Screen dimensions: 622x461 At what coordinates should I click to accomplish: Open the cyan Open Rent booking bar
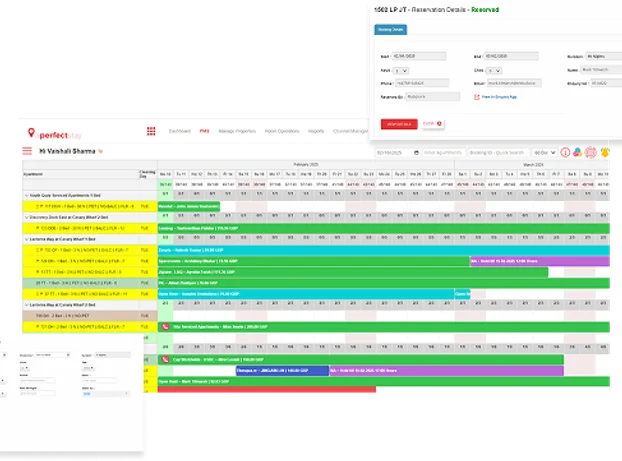(306, 294)
